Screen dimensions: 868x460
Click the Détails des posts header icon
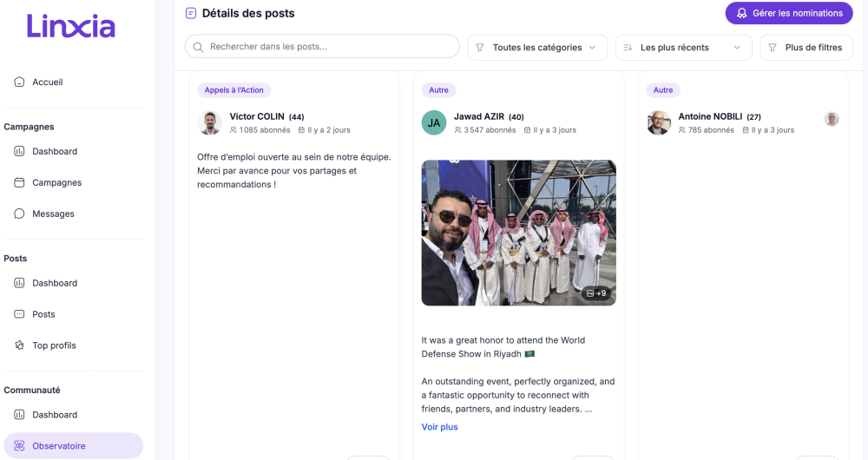coord(190,13)
